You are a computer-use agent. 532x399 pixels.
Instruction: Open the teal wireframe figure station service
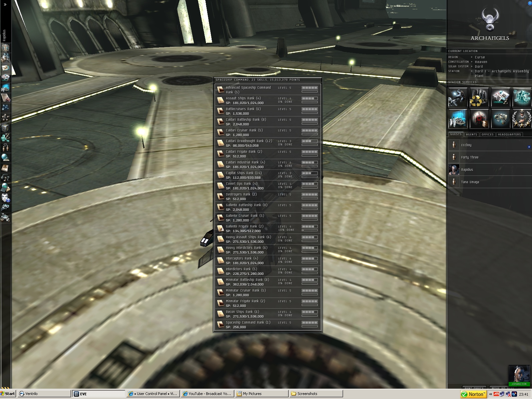[522, 97]
